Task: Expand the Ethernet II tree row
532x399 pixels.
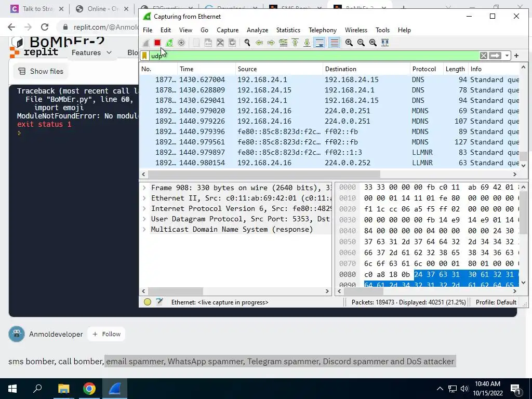Action: tap(144, 198)
